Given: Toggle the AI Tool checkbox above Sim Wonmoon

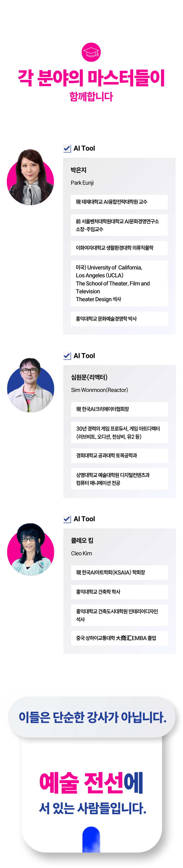Looking at the screenshot, I should tap(67, 356).
